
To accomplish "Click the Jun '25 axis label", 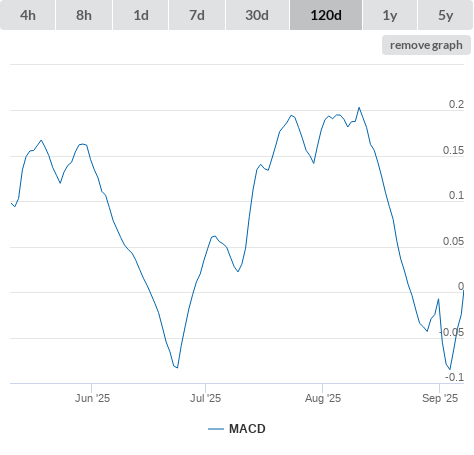I will 92,398.
